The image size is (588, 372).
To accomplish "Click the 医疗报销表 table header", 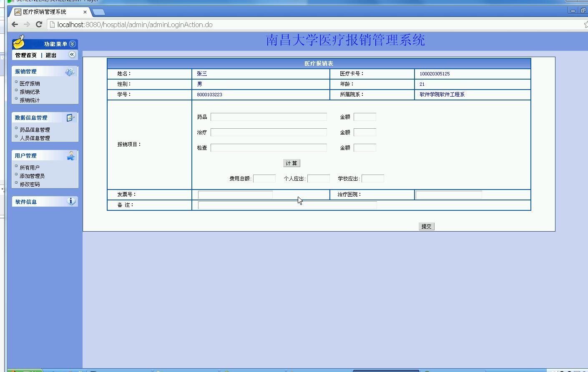I will click(x=319, y=63).
